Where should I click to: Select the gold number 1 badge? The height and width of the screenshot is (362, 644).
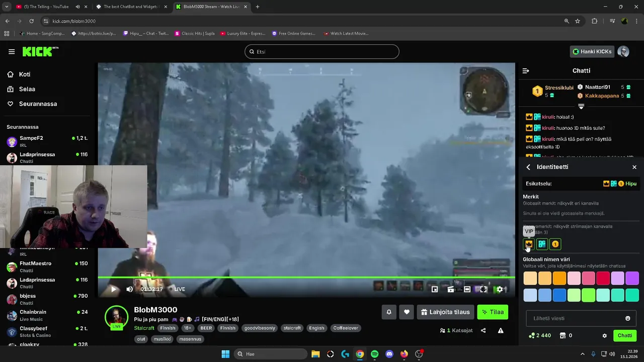(x=555, y=244)
